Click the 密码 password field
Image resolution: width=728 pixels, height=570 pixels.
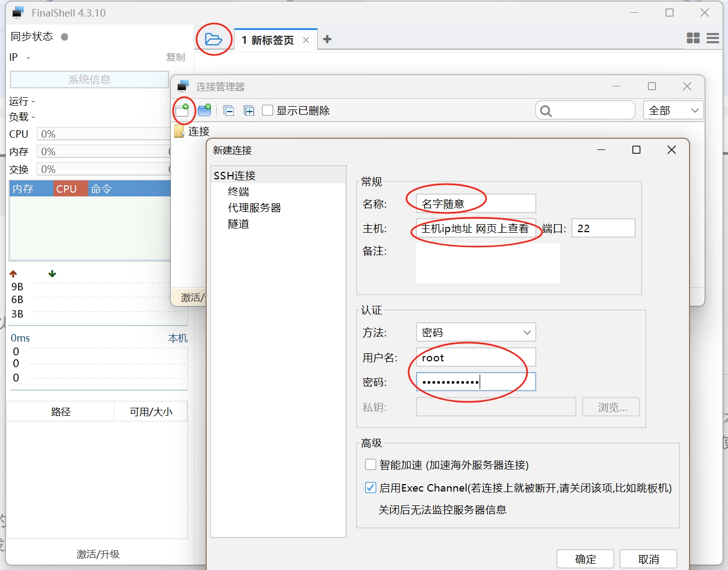click(476, 382)
